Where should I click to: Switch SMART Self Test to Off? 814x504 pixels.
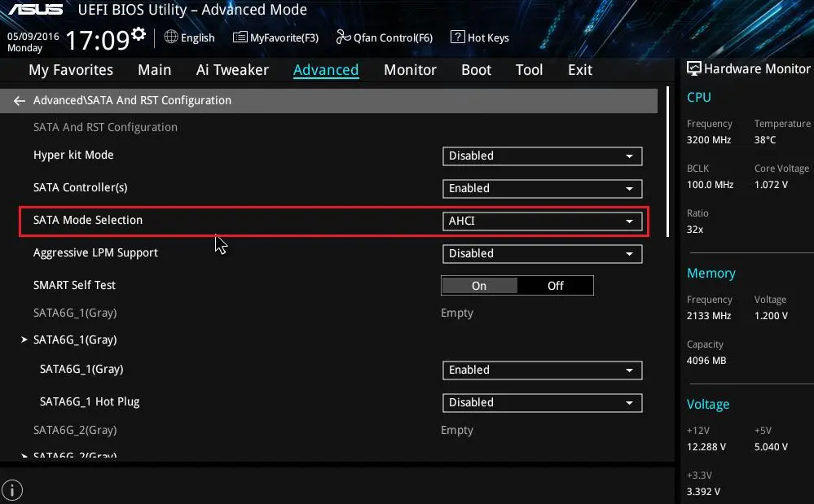click(x=555, y=286)
